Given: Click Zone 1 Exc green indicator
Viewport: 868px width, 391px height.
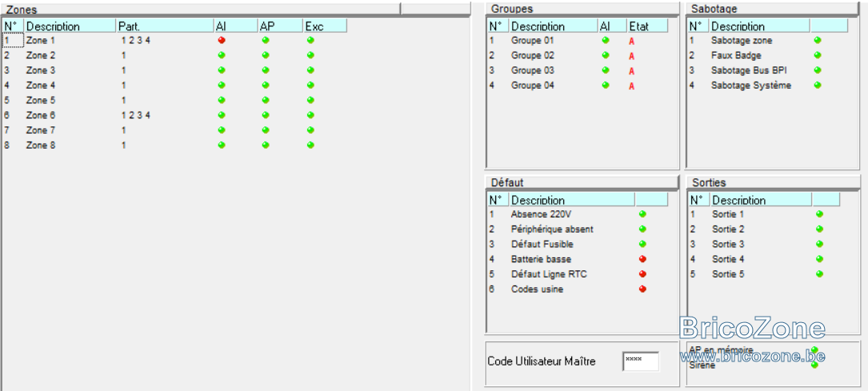Looking at the screenshot, I should click(310, 40).
